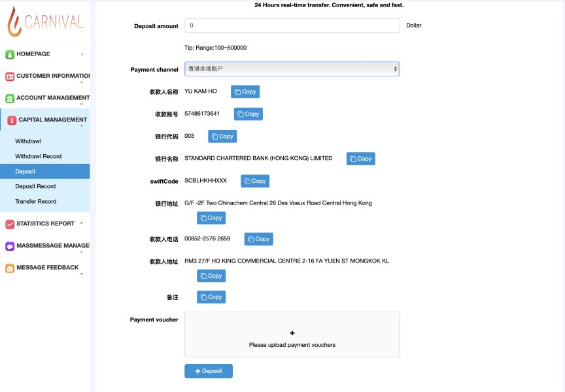
Task: Open the Withdrawl Record submenu item
Action: click(38, 156)
